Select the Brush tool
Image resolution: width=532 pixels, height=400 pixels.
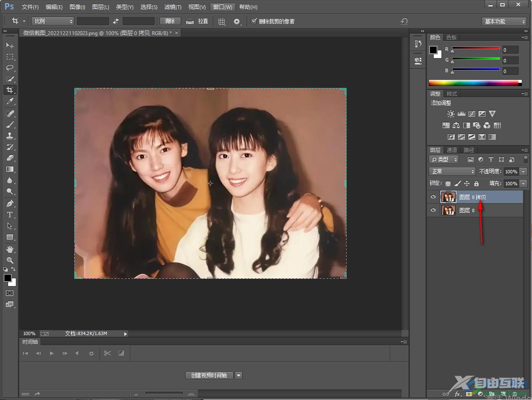coord(9,124)
